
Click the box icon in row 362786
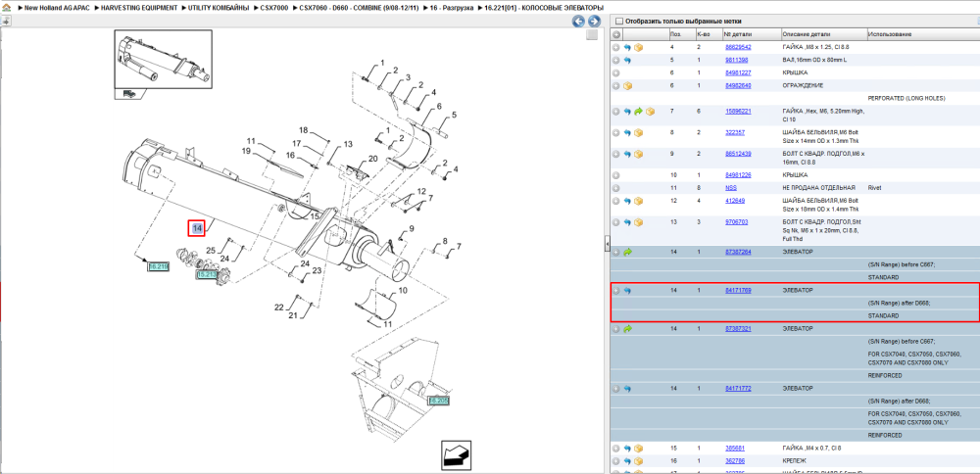(639, 461)
